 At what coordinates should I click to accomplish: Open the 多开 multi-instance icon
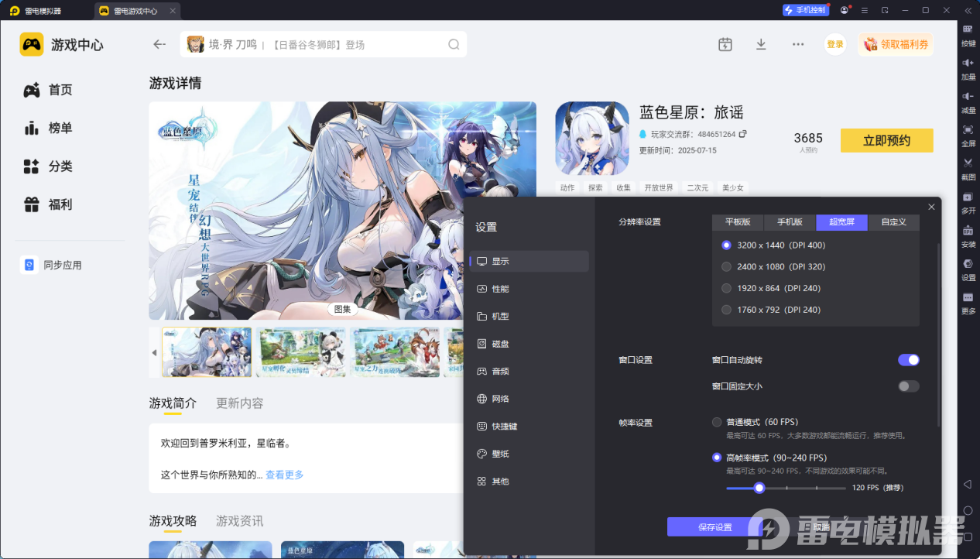968,197
